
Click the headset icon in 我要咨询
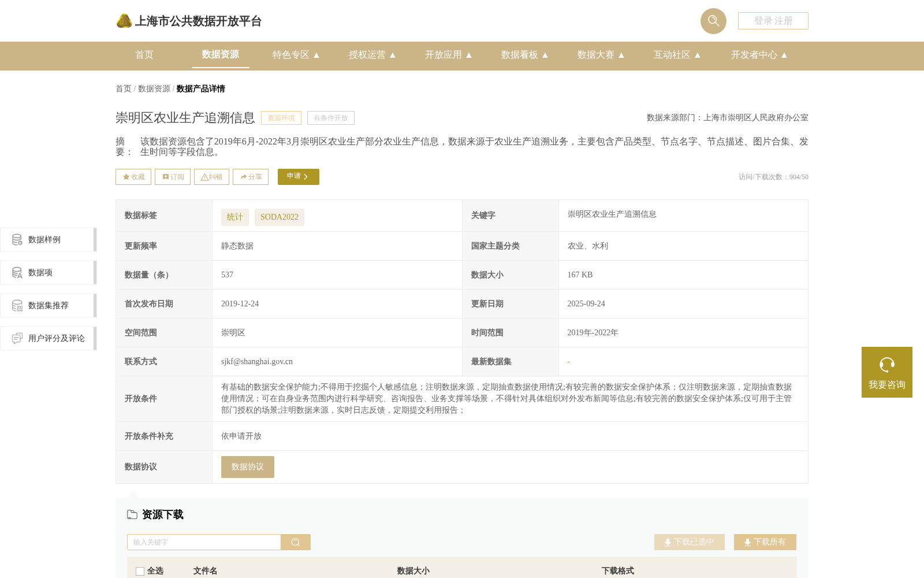(887, 365)
